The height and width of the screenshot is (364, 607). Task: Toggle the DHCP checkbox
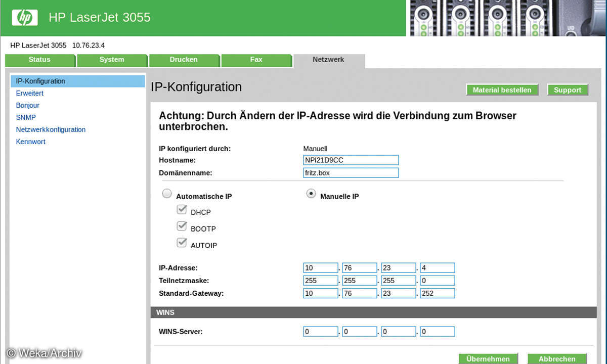[182, 209]
